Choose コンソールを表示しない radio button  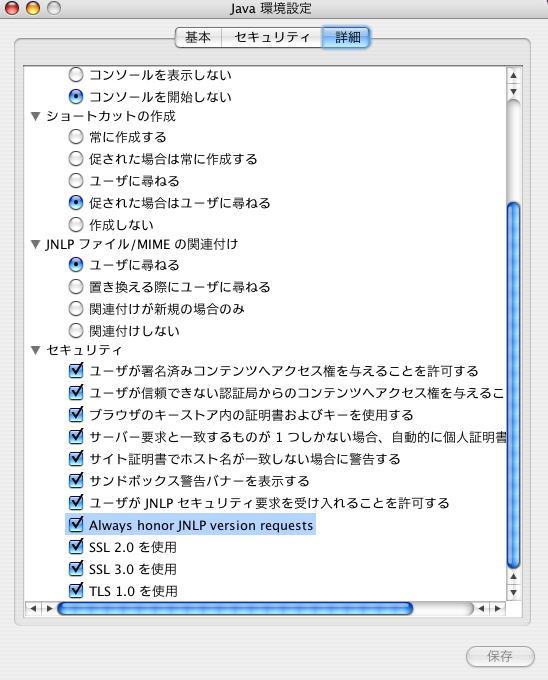pos(76,75)
